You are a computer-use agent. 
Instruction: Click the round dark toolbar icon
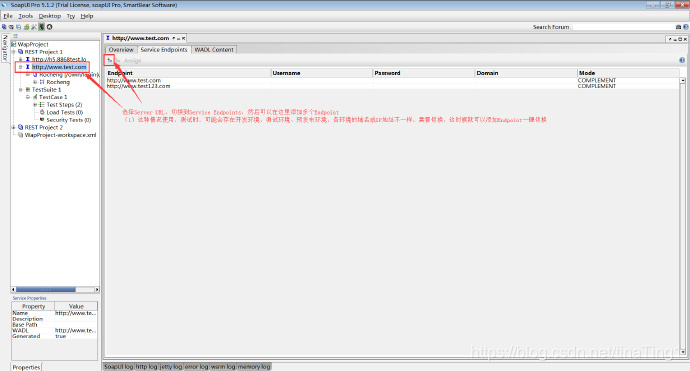tap(49, 27)
